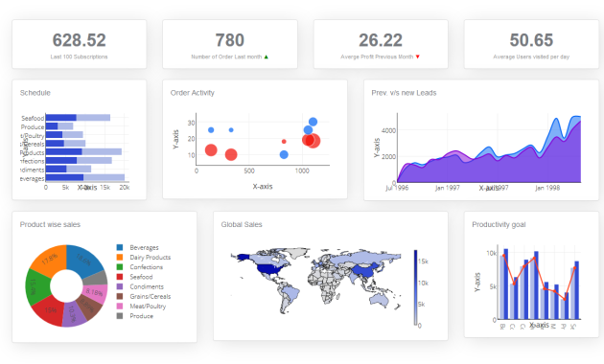Click the Global Sales card title

(x=242, y=224)
